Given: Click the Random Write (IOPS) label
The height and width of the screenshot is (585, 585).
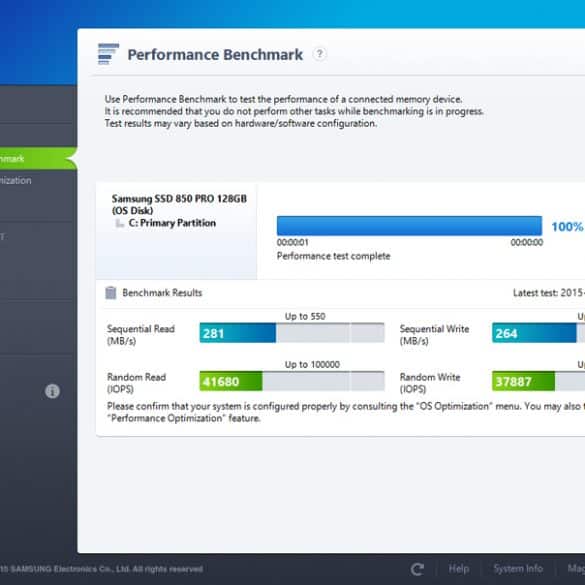Looking at the screenshot, I should [430, 383].
